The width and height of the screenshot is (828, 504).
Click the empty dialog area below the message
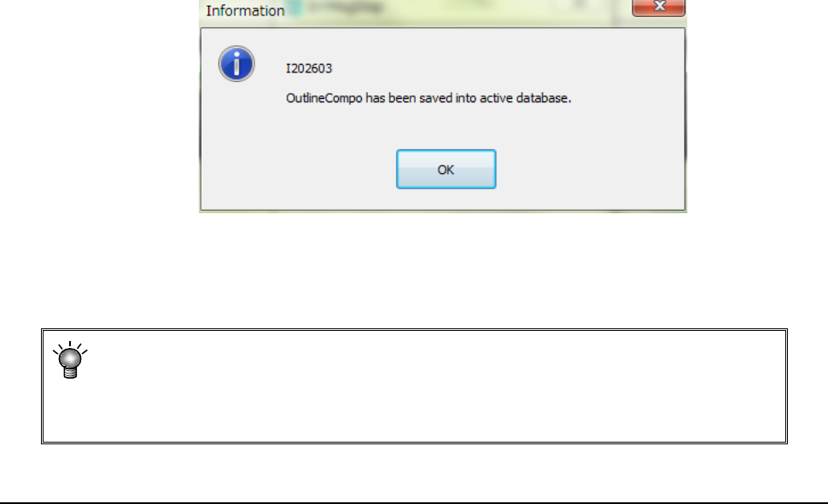click(x=442, y=127)
